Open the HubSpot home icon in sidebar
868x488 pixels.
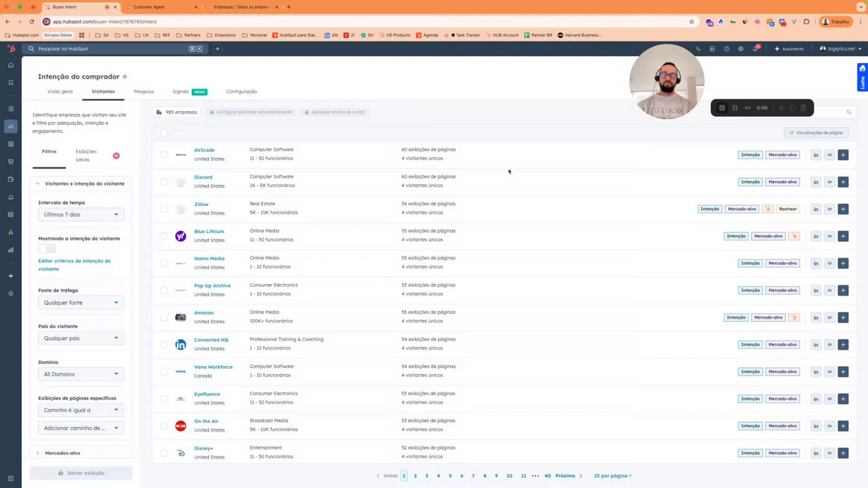pyautogui.click(x=10, y=65)
